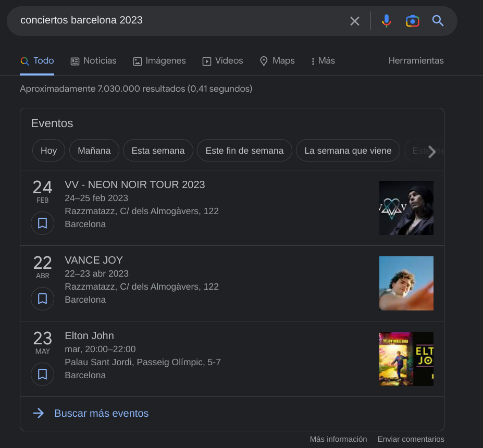Open the VANCE JOY event listing

[94, 260]
